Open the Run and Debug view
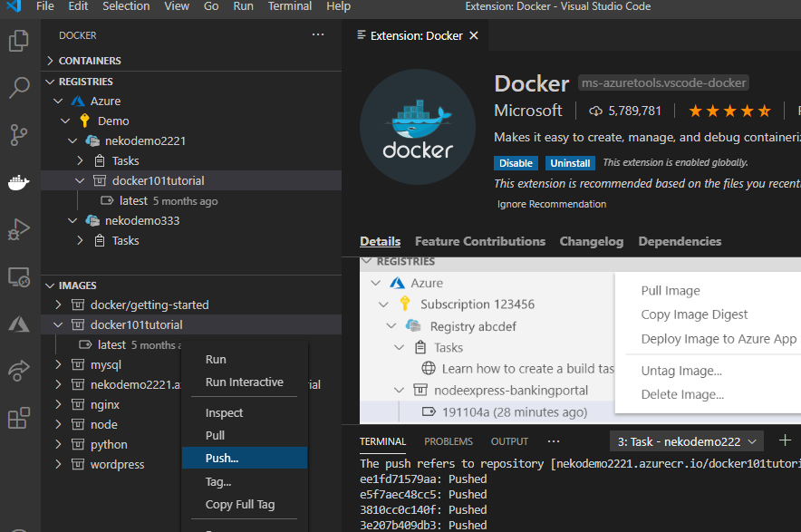 tap(19, 229)
